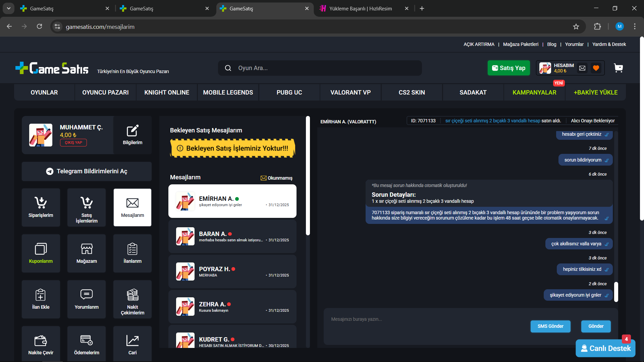Open Satış İşlemlerim tile
The width and height of the screenshot is (644, 362).
[87, 207]
